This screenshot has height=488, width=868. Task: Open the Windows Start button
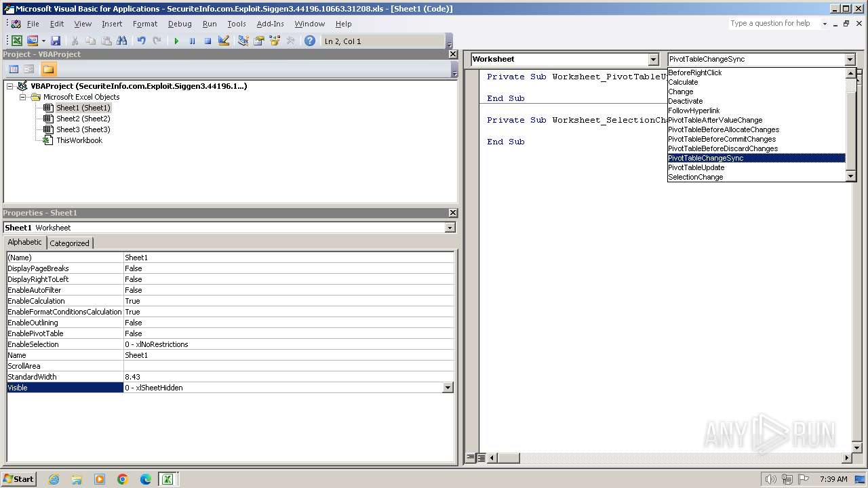click(18, 479)
